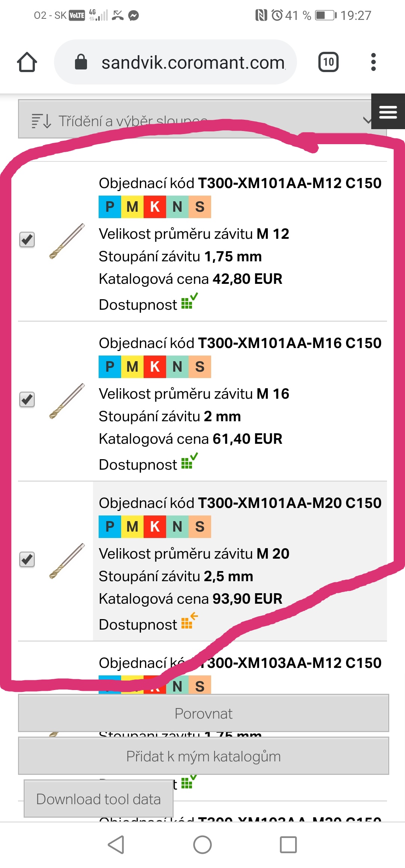Uncheck the T300-XM101AA-M20 C150 checkbox
The image size is (405, 868).
point(27,559)
